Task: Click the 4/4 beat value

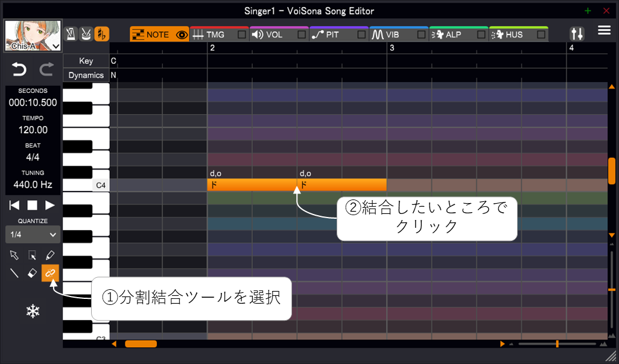Action: coord(33,157)
